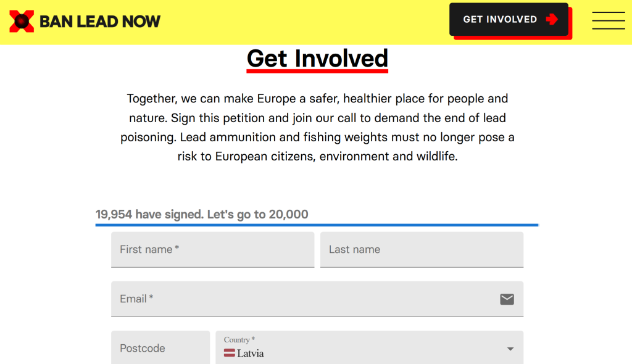Click the selected Latvia country value
632x364 pixels.
click(251, 354)
